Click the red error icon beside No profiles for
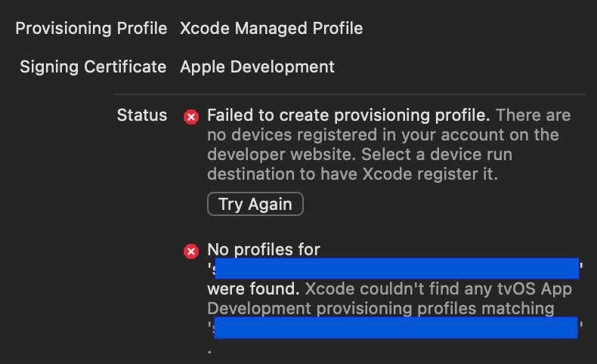597x364 pixels. 191,251
